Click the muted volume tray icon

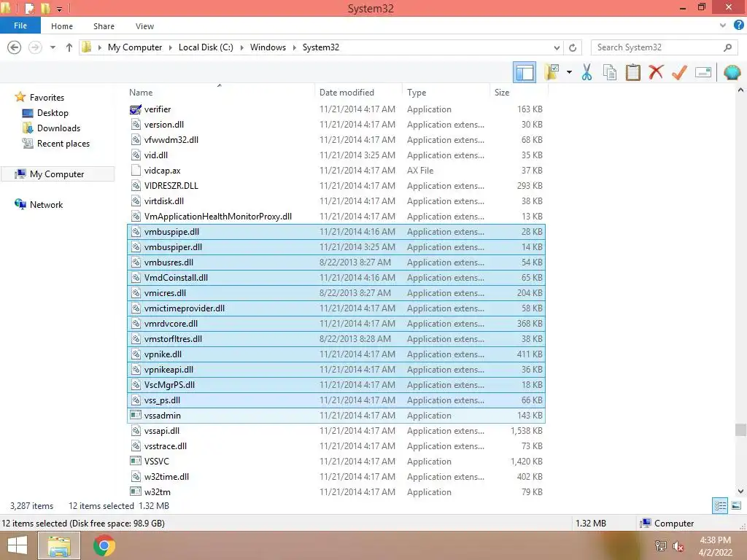pos(678,545)
